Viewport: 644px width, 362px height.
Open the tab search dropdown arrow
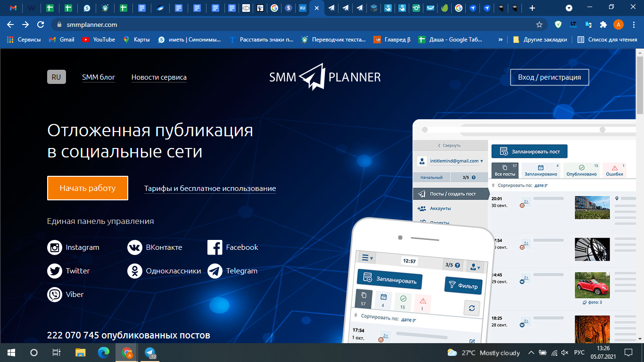pyautogui.click(x=569, y=8)
